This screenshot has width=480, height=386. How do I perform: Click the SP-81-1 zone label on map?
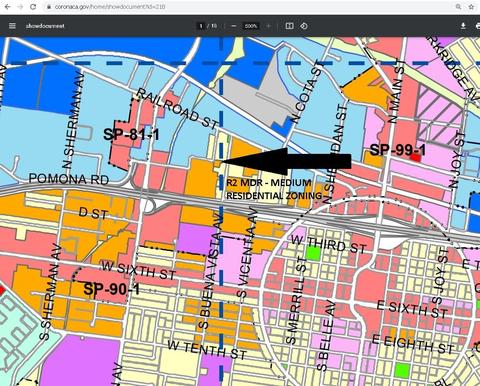coord(131,135)
